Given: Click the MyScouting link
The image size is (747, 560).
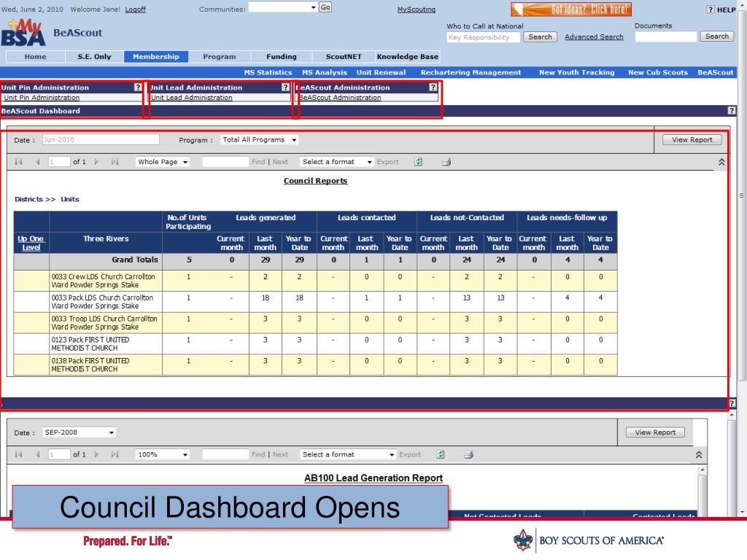Looking at the screenshot, I should click(x=417, y=9).
